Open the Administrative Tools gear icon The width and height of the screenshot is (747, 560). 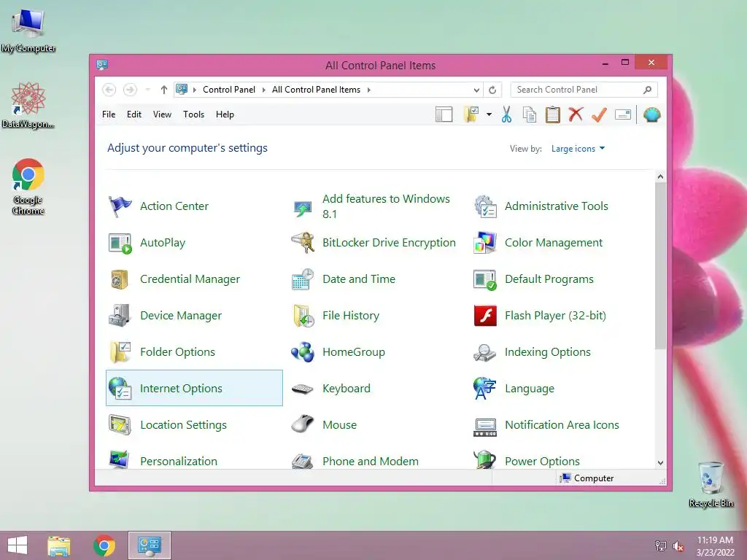click(x=485, y=206)
